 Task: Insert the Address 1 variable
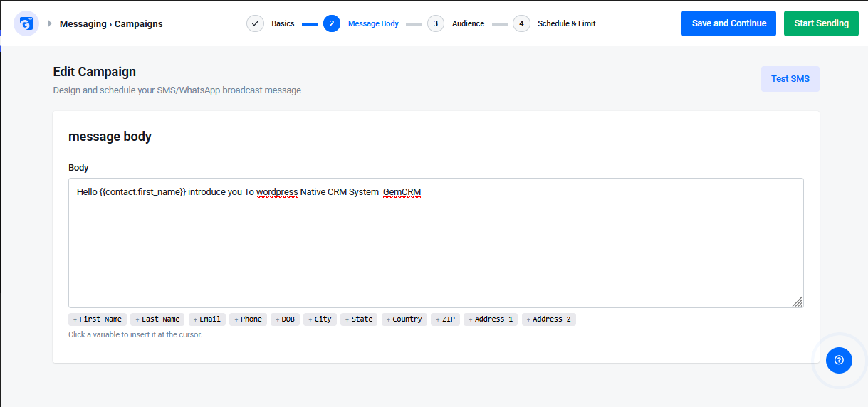coord(491,319)
